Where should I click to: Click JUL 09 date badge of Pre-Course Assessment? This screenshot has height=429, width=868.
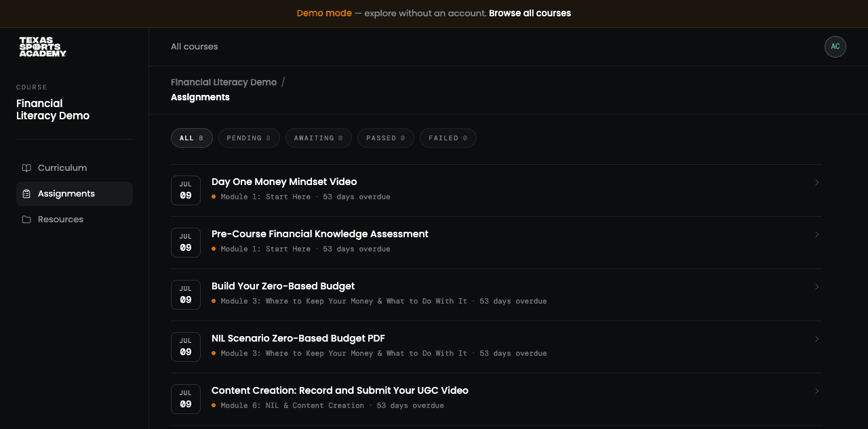coord(186,243)
